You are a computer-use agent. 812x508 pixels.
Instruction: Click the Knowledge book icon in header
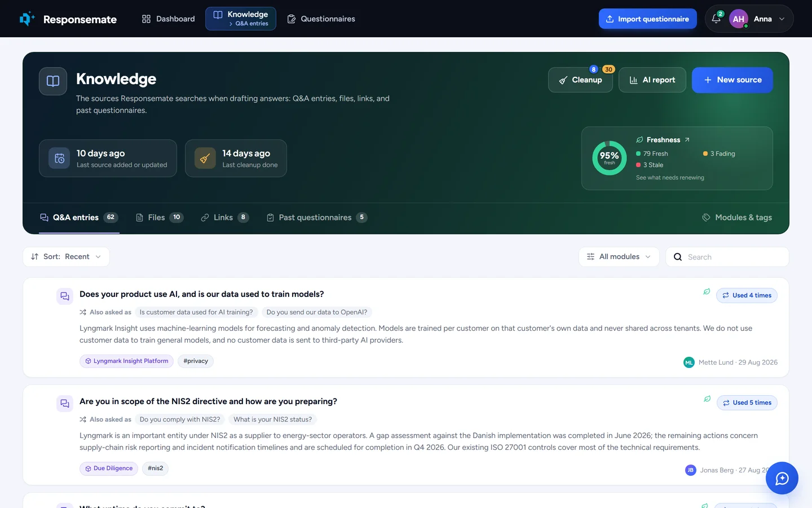point(53,81)
